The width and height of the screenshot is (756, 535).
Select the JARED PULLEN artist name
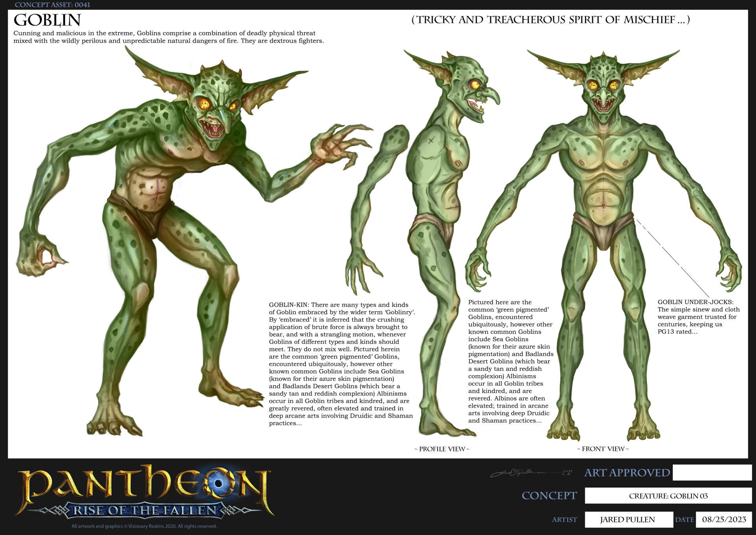point(628,520)
